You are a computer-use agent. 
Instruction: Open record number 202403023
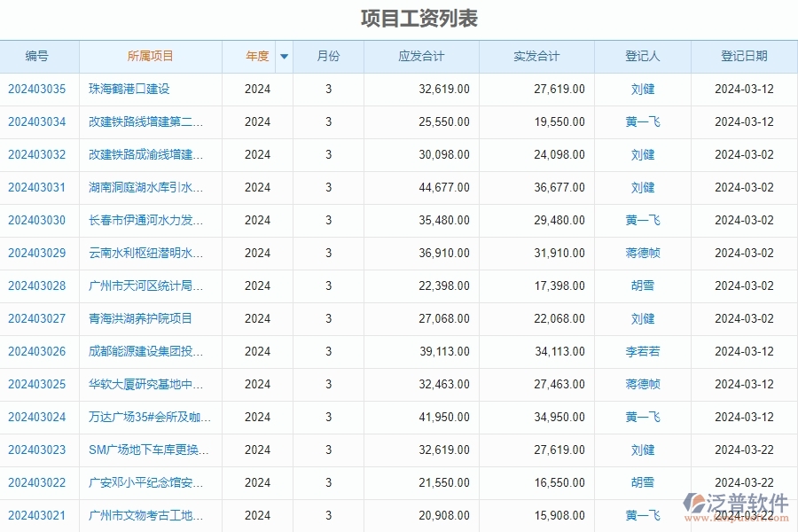point(36,450)
